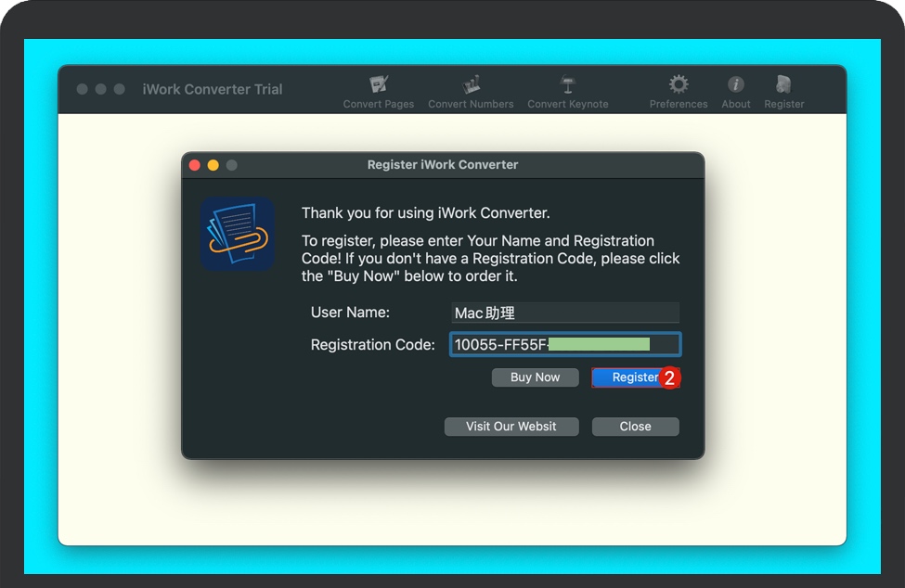Click into the Registration Code field
This screenshot has width=905, height=588.
coord(565,345)
